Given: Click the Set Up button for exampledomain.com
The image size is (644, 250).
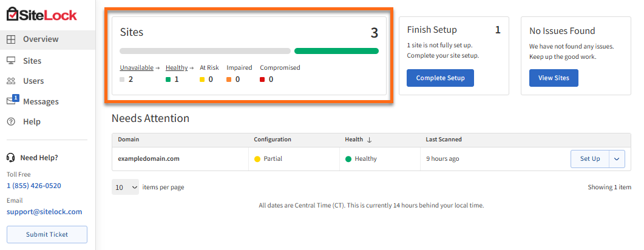Looking at the screenshot, I should tap(589, 159).
